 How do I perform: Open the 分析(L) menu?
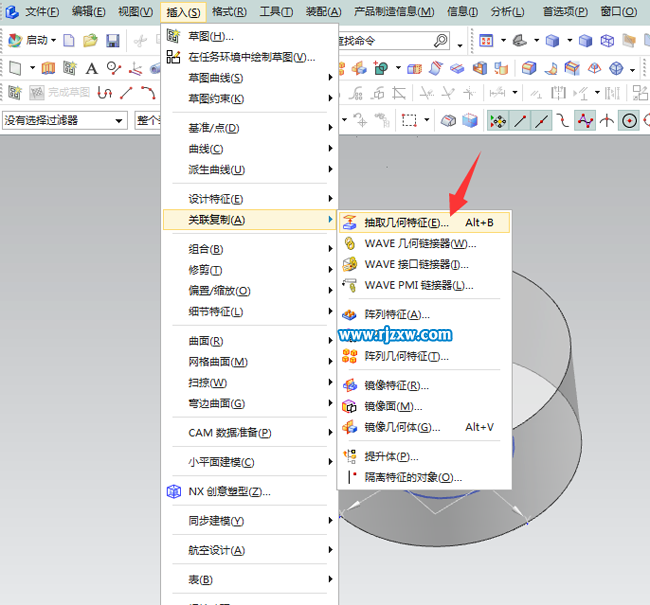point(507,12)
